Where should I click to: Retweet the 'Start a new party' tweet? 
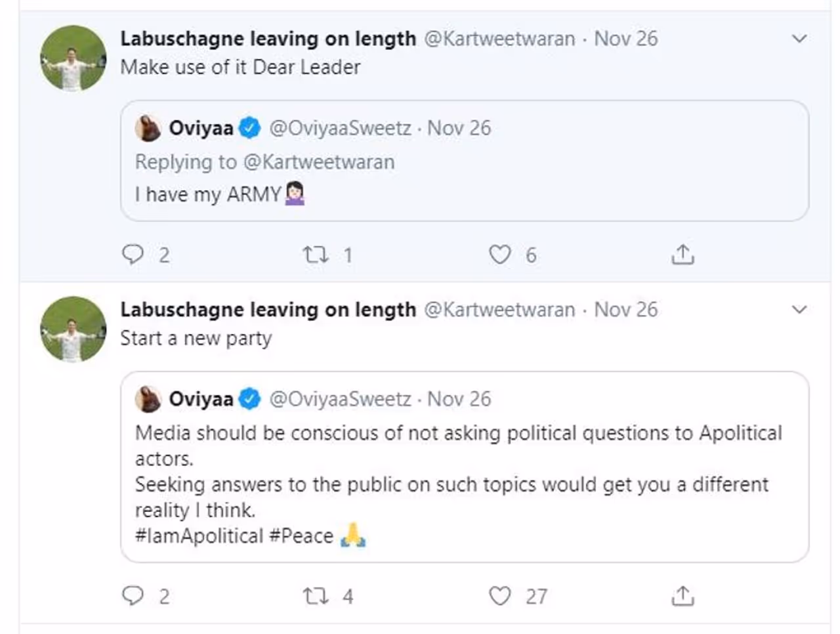[x=316, y=595]
